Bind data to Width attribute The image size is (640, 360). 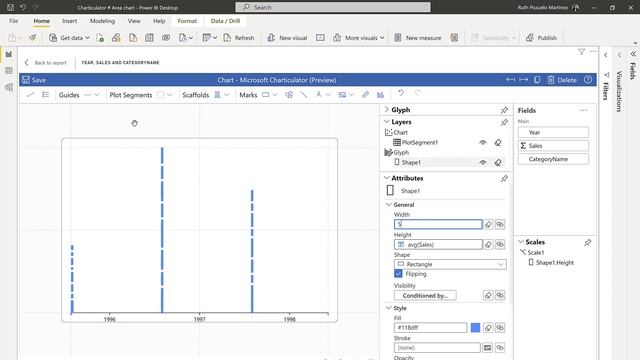(x=500, y=224)
